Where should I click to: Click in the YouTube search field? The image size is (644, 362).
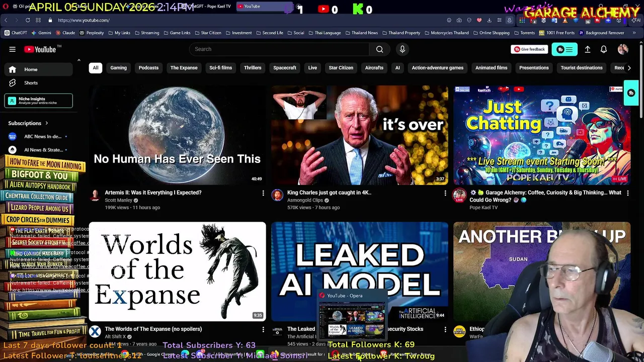pyautogui.click(x=279, y=49)
